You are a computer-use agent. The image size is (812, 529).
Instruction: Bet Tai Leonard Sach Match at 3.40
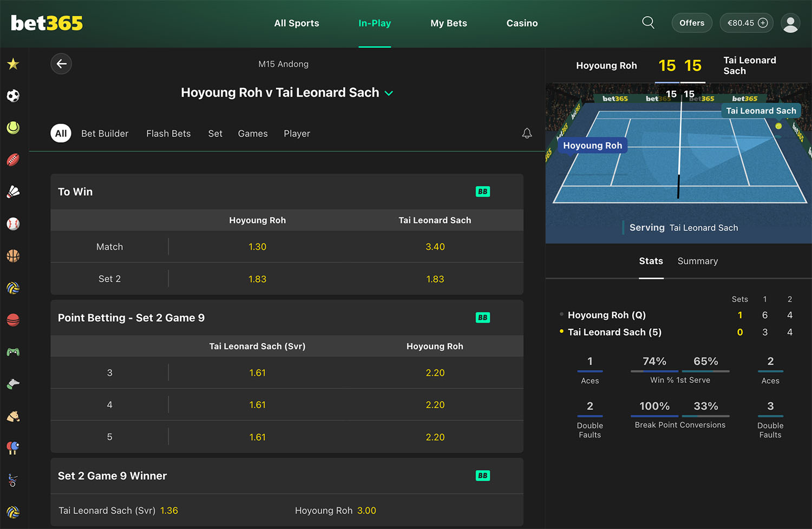tap(435, 247)
